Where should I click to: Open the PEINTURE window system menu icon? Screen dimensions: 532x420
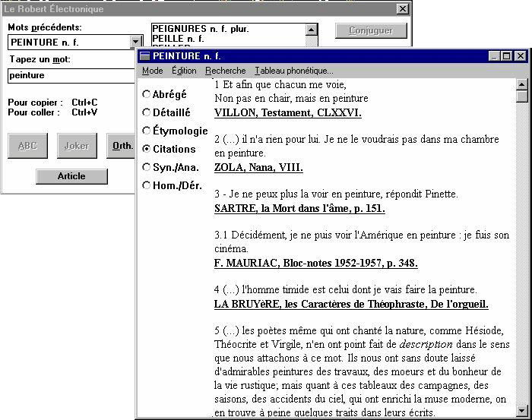[144, 56]
